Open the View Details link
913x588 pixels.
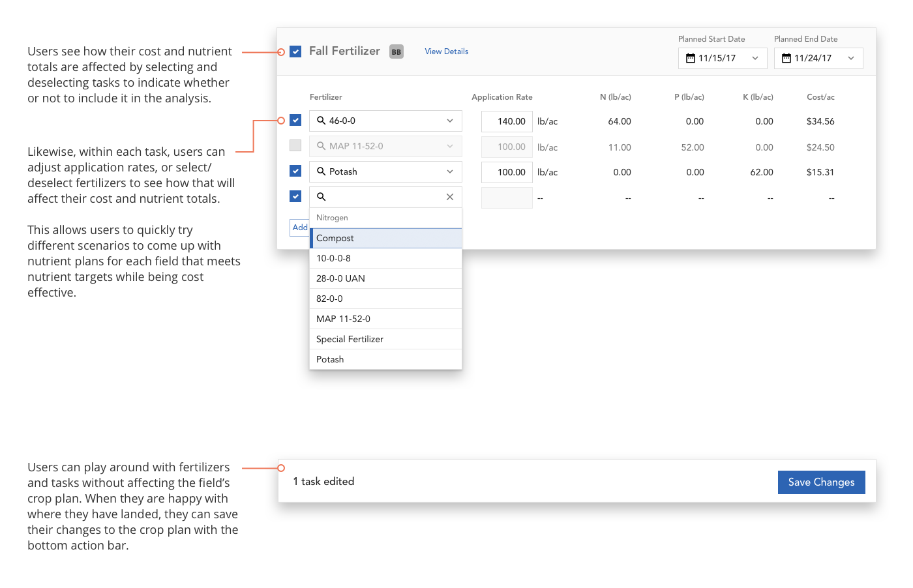(447, 51)
